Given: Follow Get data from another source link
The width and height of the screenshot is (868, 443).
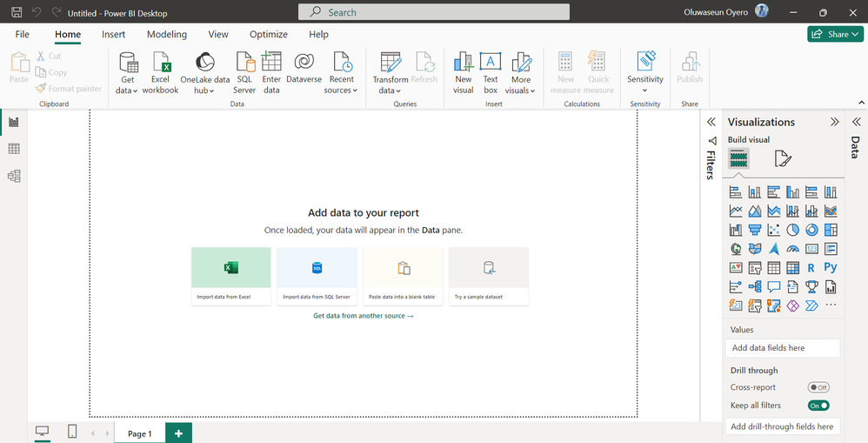Looking at the screenshot, I should coord(364,316).
